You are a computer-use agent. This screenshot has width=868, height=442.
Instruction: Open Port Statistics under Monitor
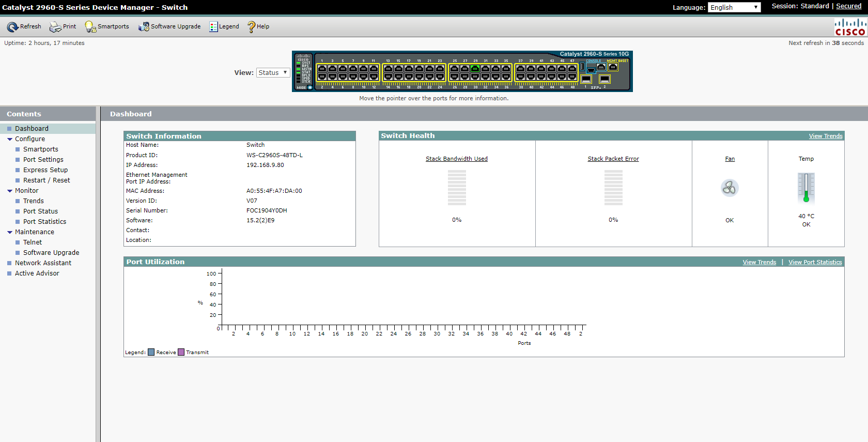[44, 222]
